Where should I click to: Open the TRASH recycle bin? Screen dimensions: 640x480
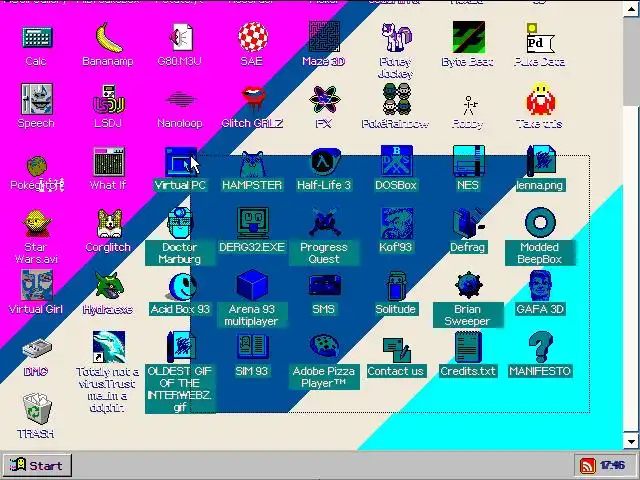point(36,409)
